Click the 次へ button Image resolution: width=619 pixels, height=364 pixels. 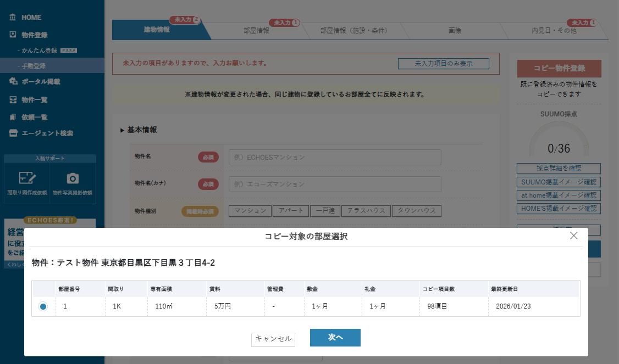pos(335,338)
